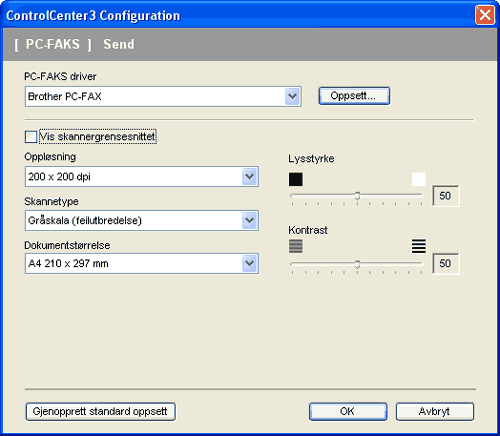The height and width of the screenshot is (436, 500).
Task: Click the high-contrast black lines icon
Action: (x=419, y=246)
